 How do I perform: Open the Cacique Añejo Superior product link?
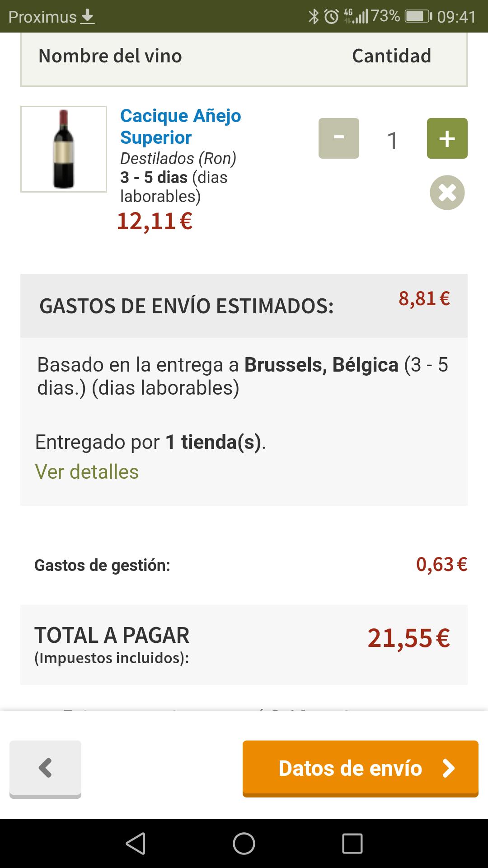[x=180, y=127]
